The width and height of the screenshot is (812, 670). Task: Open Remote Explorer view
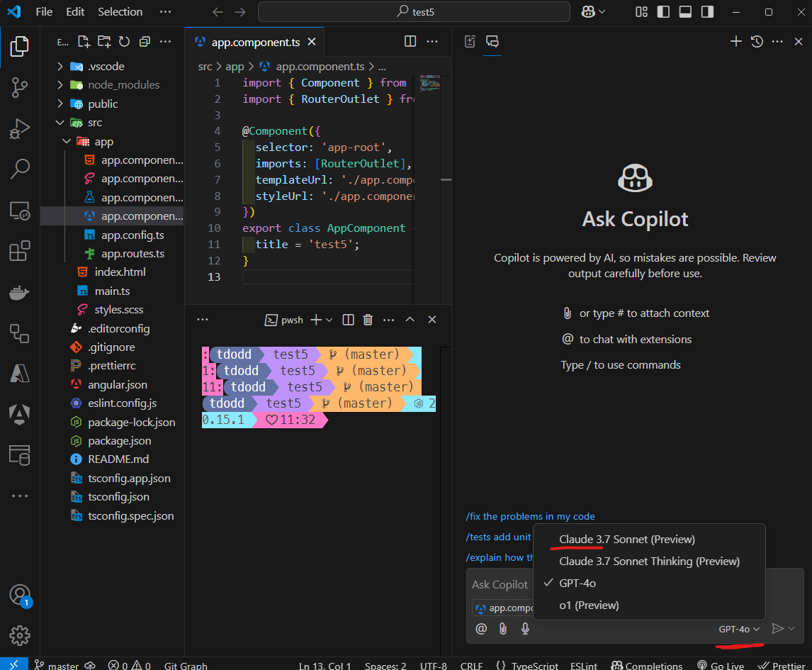20,211
